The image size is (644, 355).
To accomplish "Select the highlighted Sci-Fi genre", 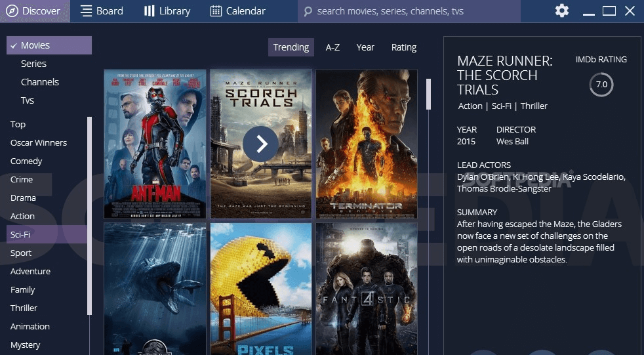I will click(47, 234).
